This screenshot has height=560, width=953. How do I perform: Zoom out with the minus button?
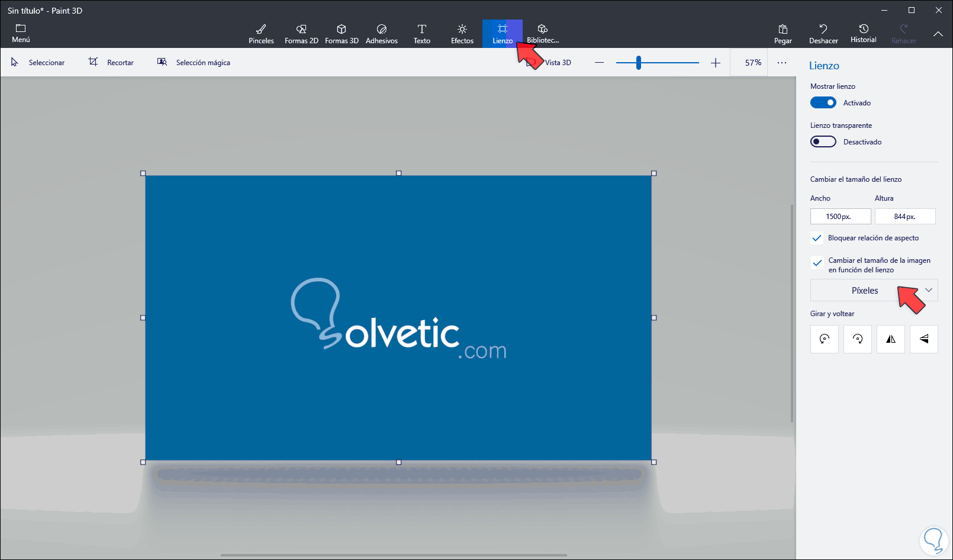click(x=599, y=63)
